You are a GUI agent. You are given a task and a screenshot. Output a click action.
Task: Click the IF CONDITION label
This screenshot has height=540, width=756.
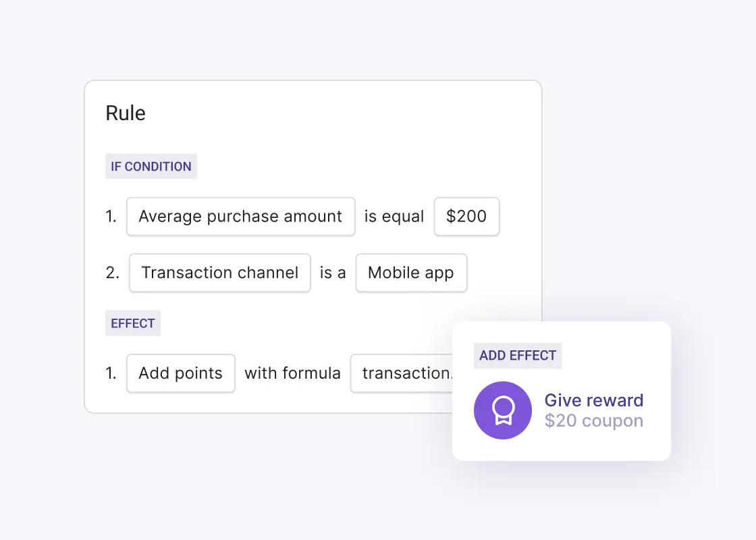(151, 166)
